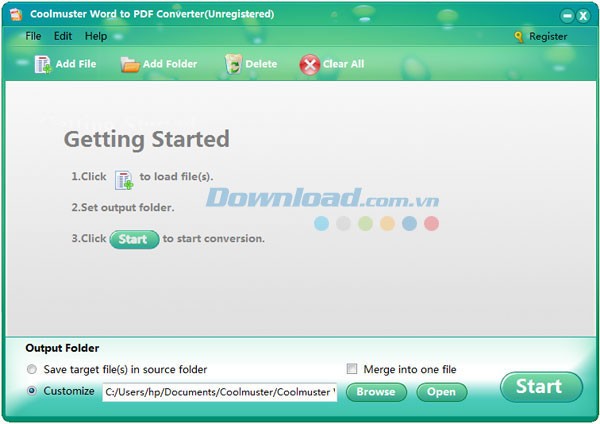Viewport: 600px width, 424px height.
Task: Enable Merge into one file checkbox
Action: point(352,369)
